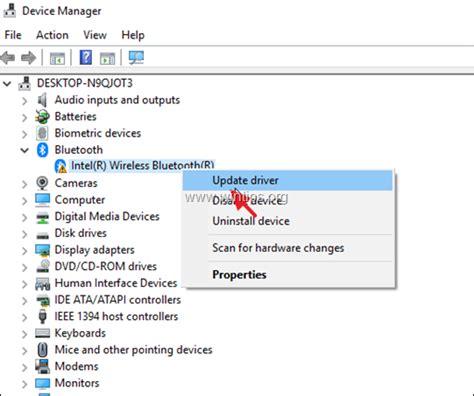
Task: Select the Cameras category label
Action: (76, 183)
